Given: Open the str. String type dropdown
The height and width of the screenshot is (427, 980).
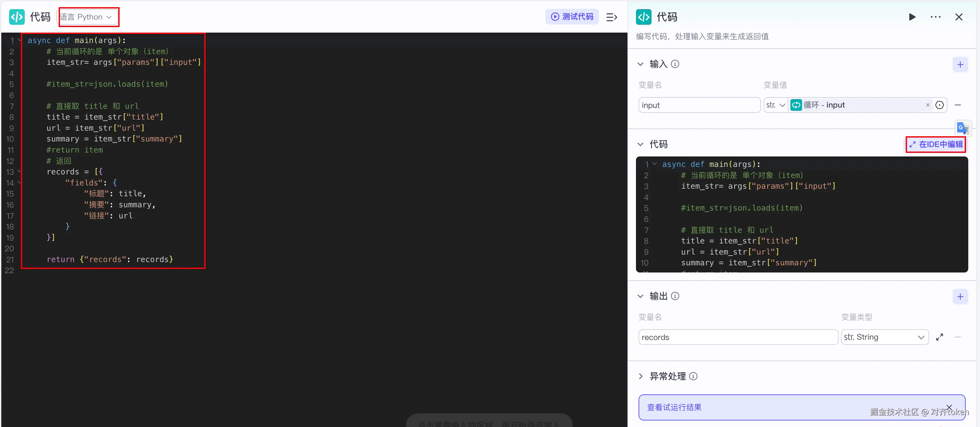Looking at the screenshot, I should click(885, 337).
